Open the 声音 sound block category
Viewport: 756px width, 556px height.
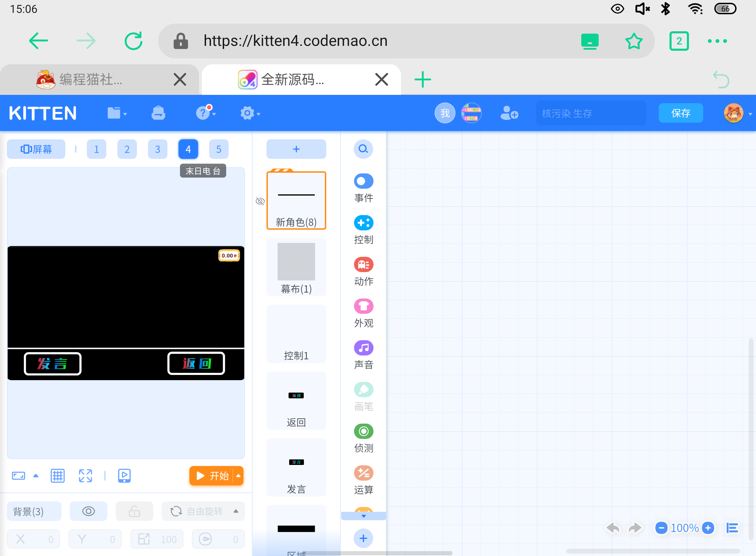coord(364,355)
